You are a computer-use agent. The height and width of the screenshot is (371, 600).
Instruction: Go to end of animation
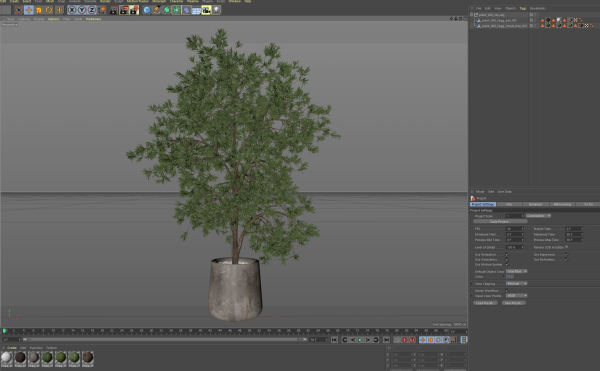tap(386, 340)
